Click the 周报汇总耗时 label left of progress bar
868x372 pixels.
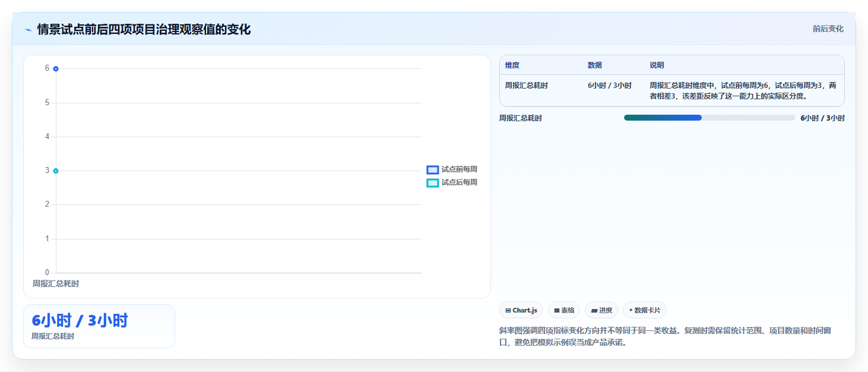point(521,118)
